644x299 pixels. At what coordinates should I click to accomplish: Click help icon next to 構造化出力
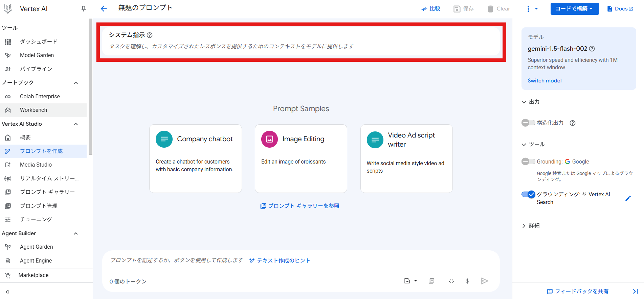(573, 123)
